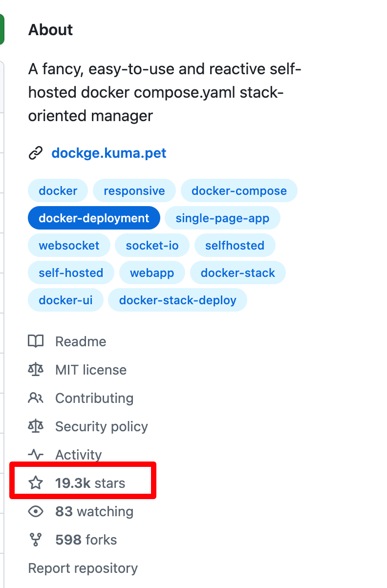387x588 pixels.
Task: Open the highlighted docker-deployment topic
Action: (94, 218)
